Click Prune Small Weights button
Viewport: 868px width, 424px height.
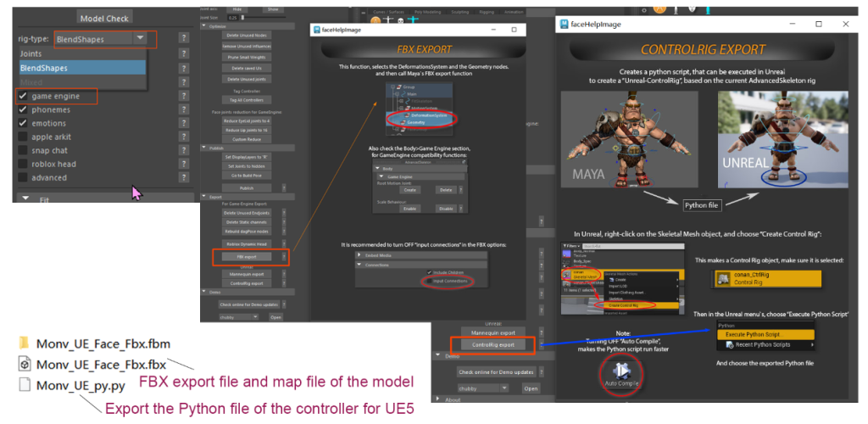[x=247, y=57]
